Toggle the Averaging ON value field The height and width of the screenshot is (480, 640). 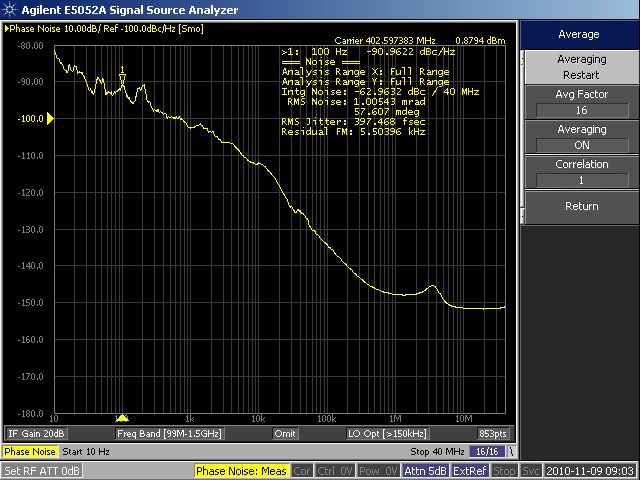click(582, 145)
